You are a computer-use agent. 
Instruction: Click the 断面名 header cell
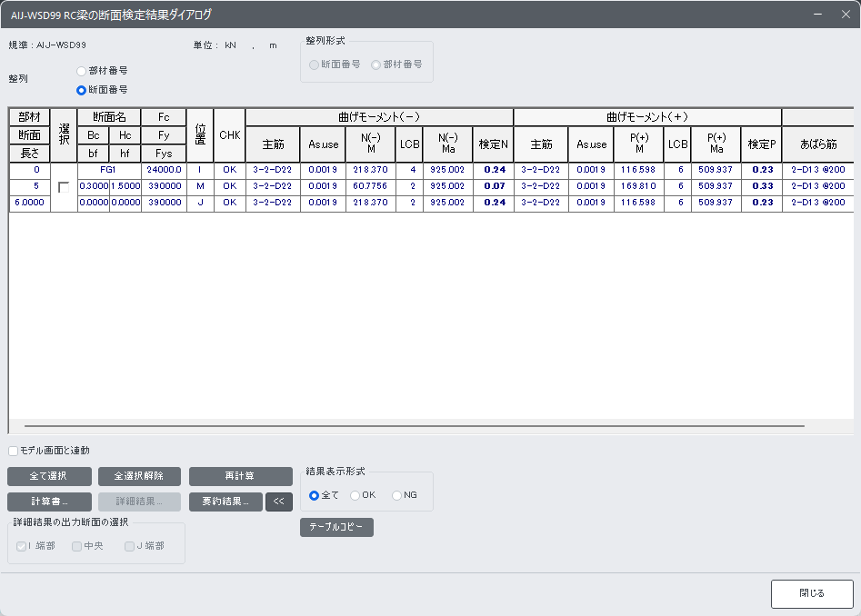tap(109, 117)
